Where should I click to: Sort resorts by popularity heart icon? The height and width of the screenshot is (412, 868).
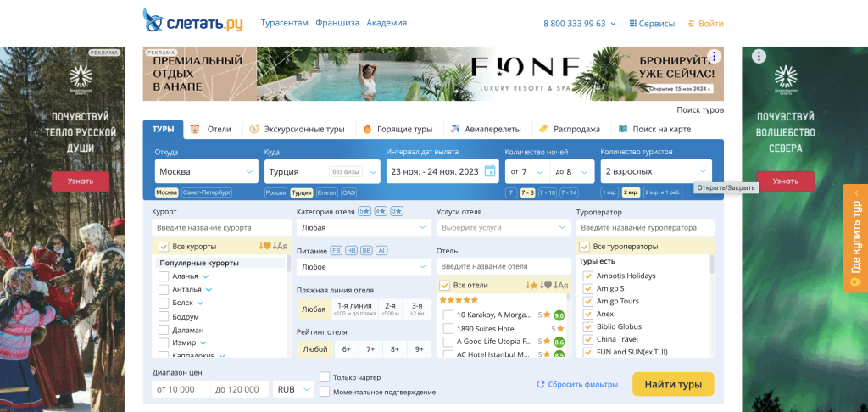(x=264, y=247)
